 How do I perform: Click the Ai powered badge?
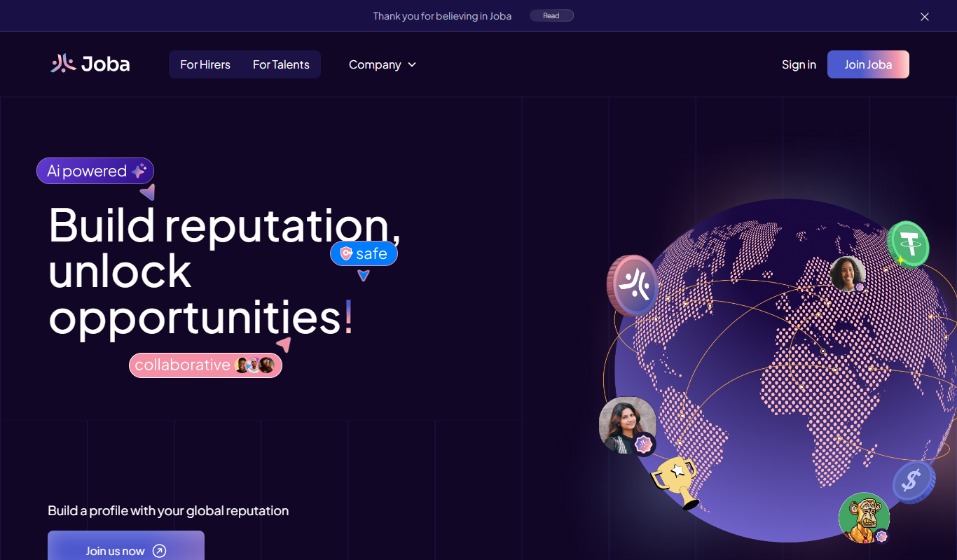(x=95, y=171)
